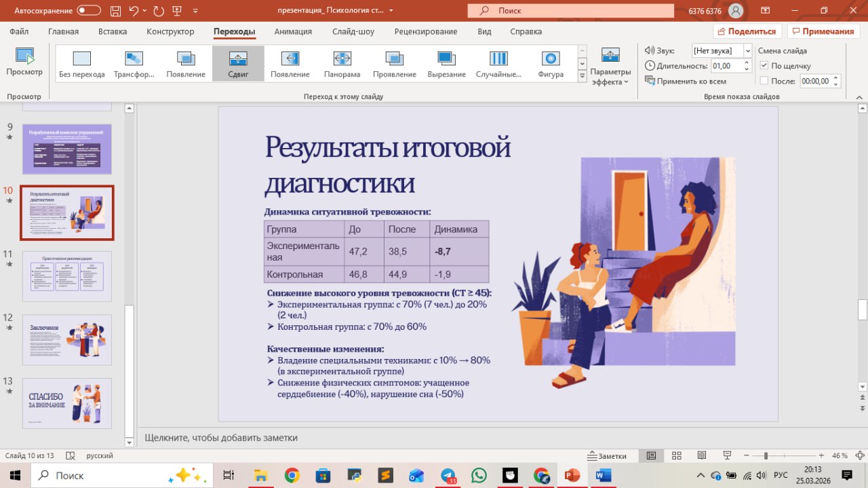Image resolution: width=868 pixels, height=488 pixels.
Task: Toggle the Автосохранение switch
Action: (89, 10)
